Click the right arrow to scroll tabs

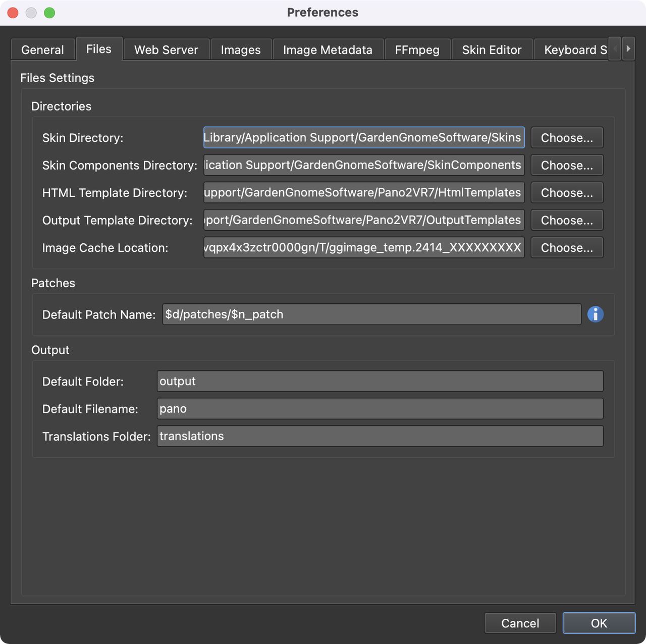click(628, 49)
